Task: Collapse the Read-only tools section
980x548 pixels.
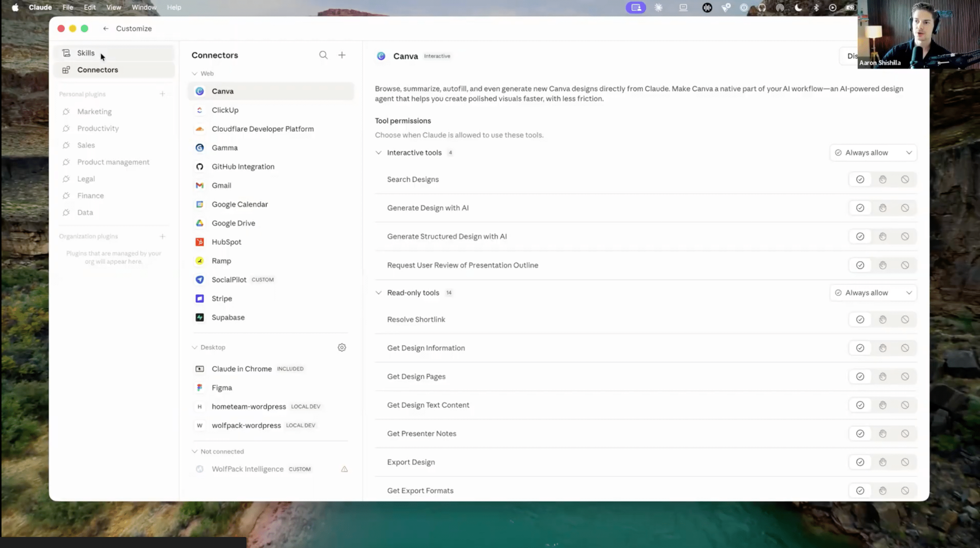Action: 379,293
